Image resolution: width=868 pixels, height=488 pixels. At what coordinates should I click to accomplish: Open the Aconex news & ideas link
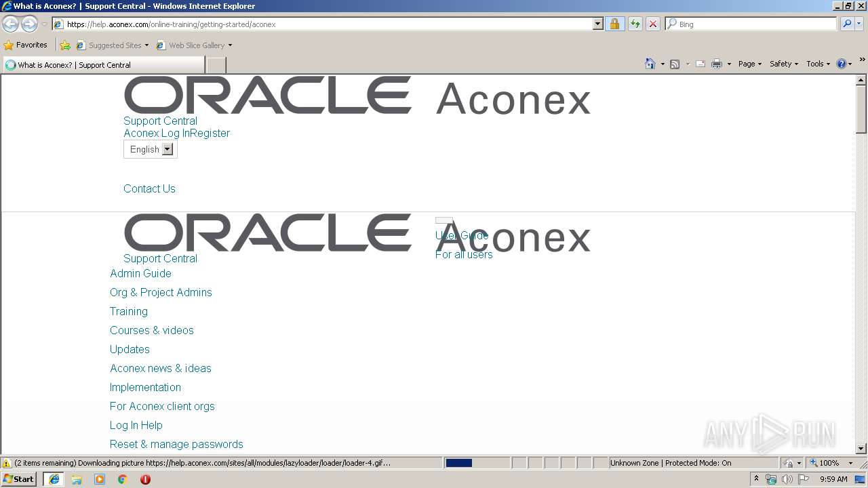click(161, 368)
